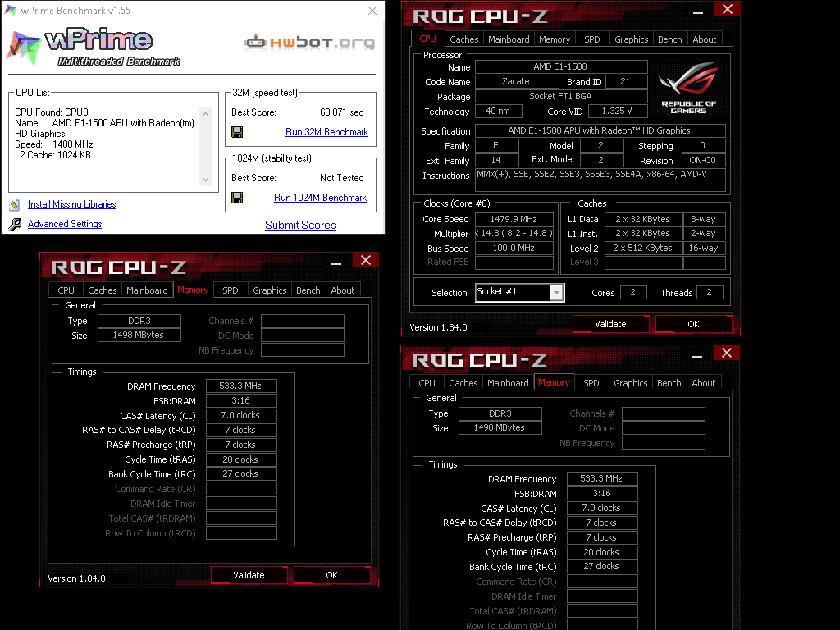The height and width of the screenshot is (630, 840).
Task: Select SPD tab in bottom-right CPU-Z window
Action: point(591,382)
